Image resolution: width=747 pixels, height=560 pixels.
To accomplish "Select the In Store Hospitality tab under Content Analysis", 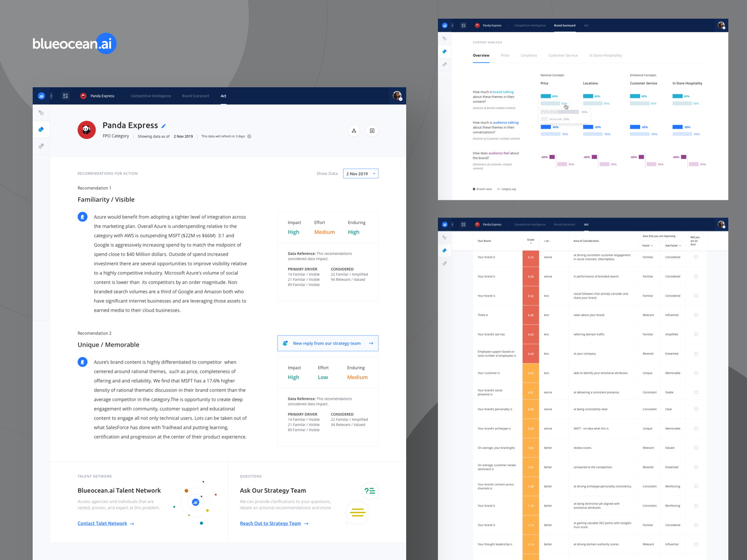I will [606, 56].
